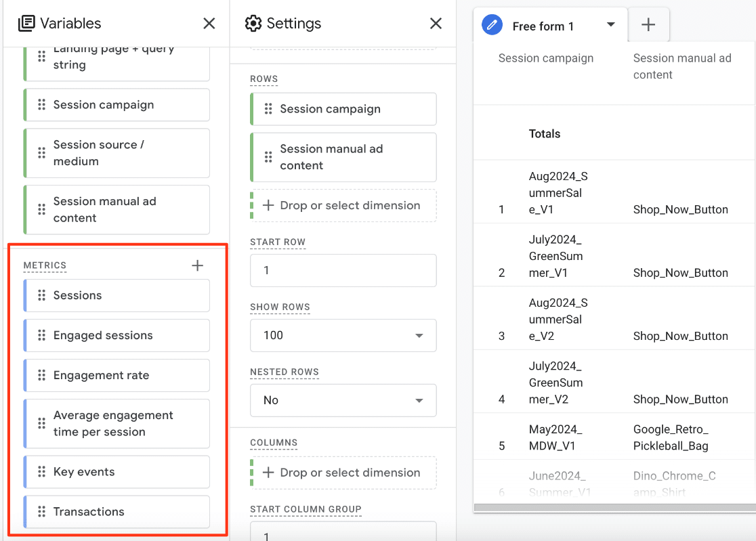756x541 pixels.
Task: Add a new metric using the plus icon
Action: pyautogui.click(x=197, y=265)
